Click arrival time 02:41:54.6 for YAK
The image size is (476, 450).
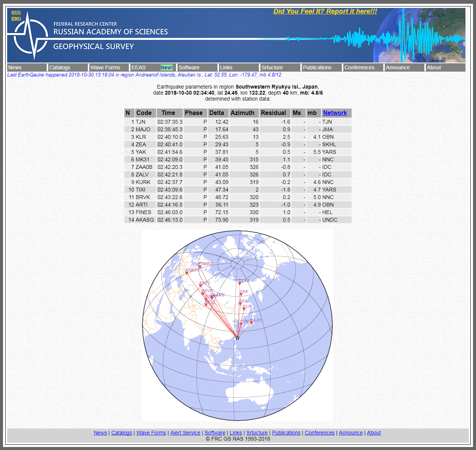pos(170,152)
